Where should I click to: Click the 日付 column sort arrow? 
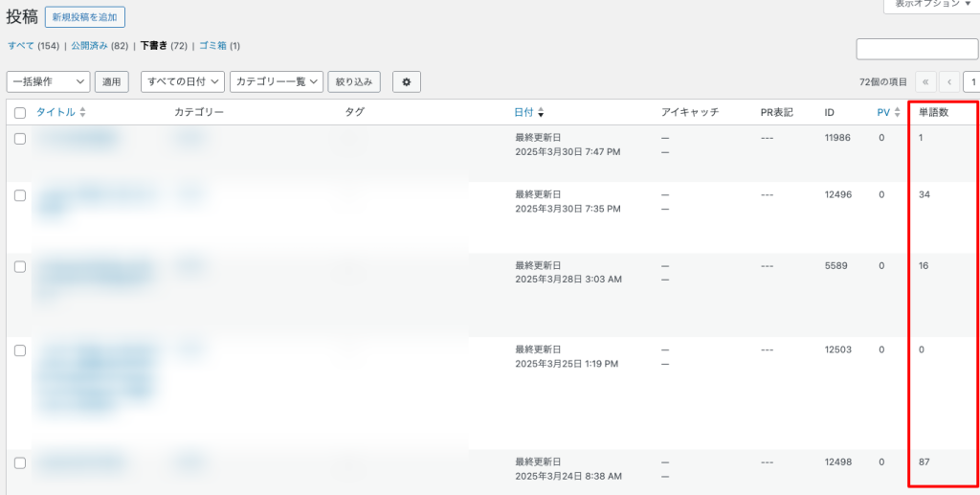(541, 113)
